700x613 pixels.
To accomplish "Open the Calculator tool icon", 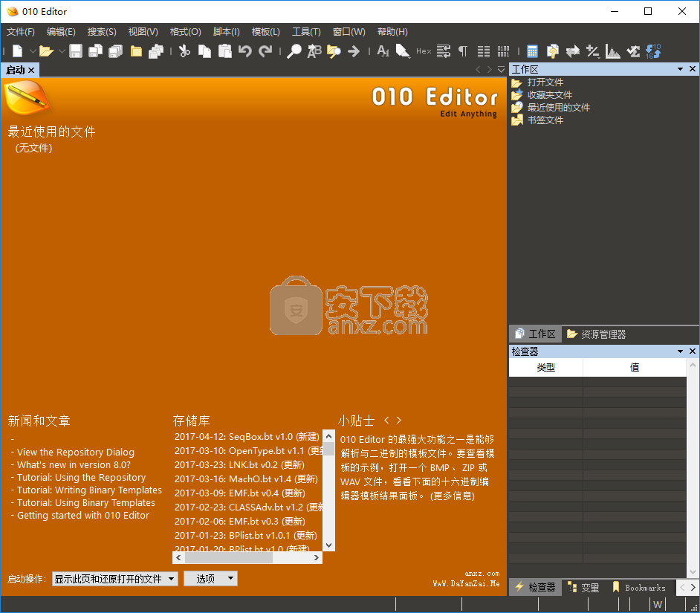I will (x=532, y=51).
